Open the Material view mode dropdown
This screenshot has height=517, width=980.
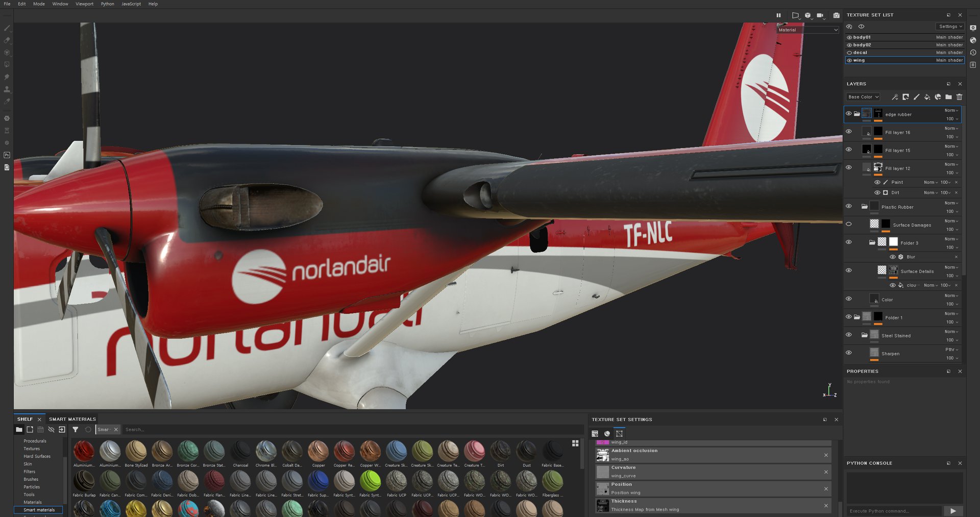807,30
